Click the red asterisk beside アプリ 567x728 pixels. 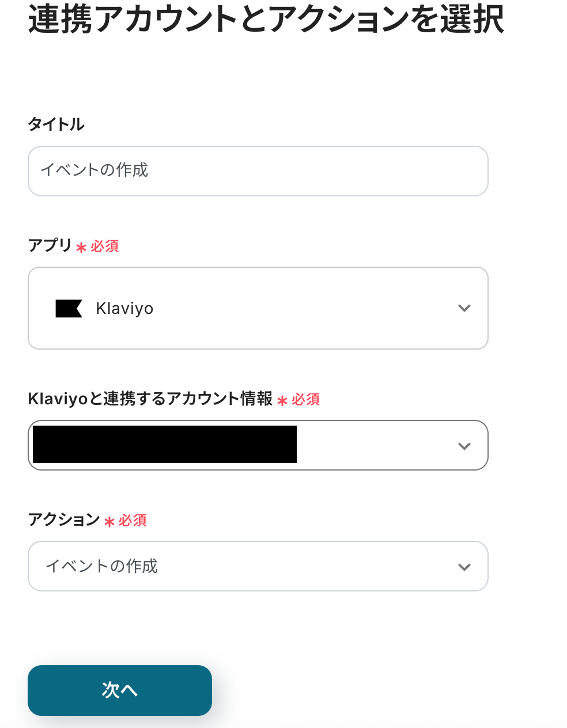(x=81, y=248)
